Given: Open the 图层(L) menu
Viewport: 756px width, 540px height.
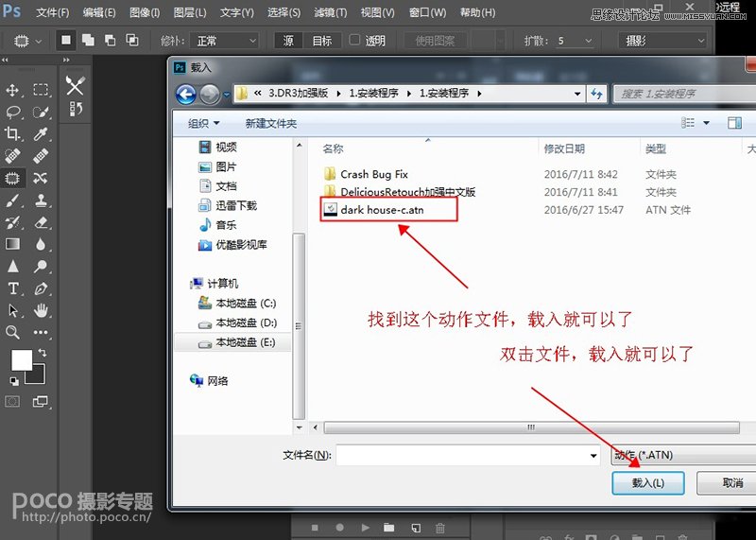Looking at the screenshot, I should pyautogui.click(x=189, y=12).
